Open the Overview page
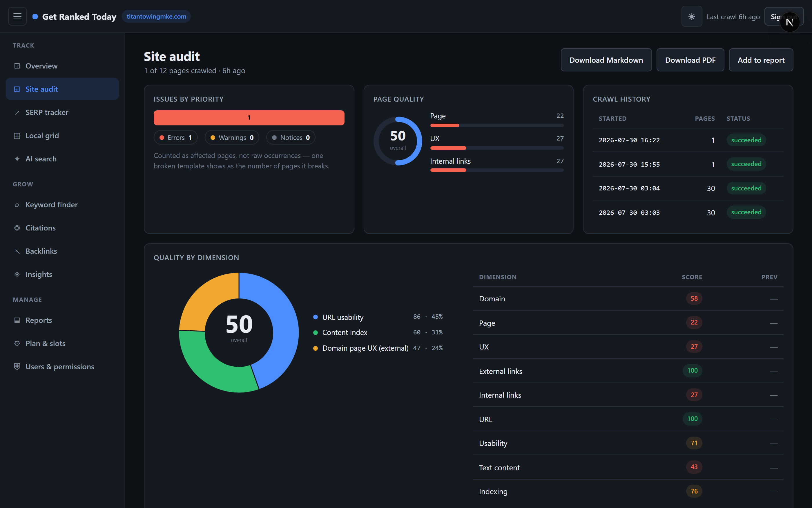 62,66
